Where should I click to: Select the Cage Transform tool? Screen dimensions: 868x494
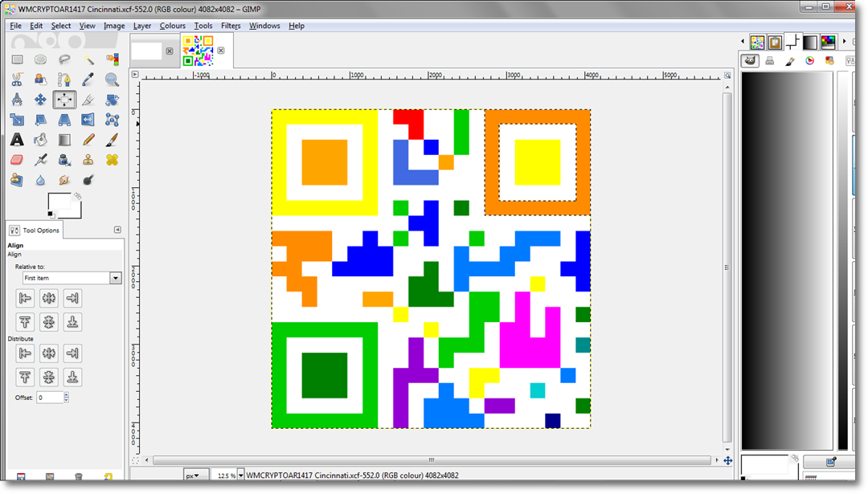pos(112,120)
